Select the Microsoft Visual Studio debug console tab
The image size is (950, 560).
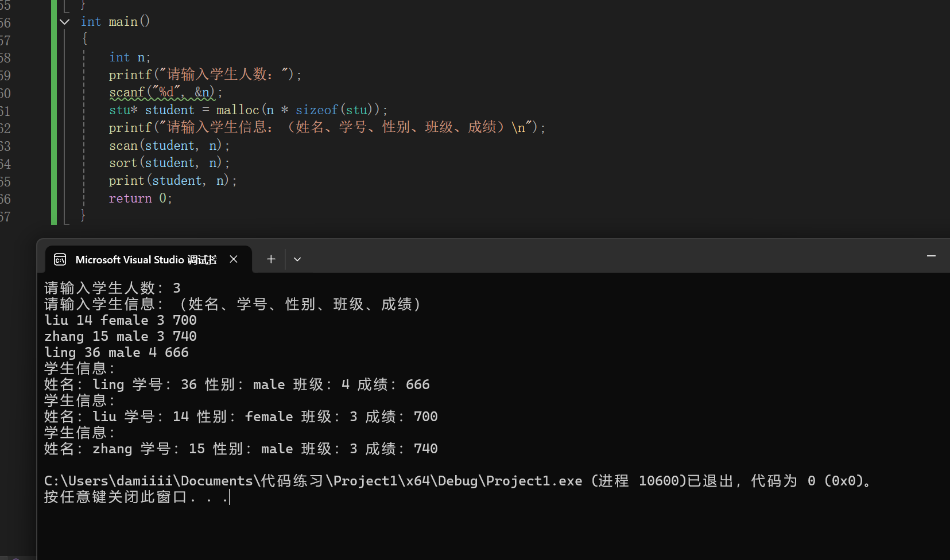click(148, 259)
